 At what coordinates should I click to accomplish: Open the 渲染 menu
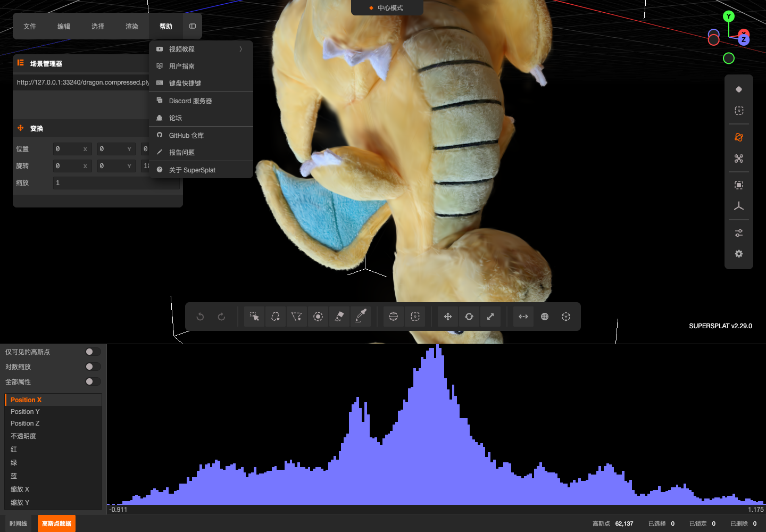click(132, 26)
